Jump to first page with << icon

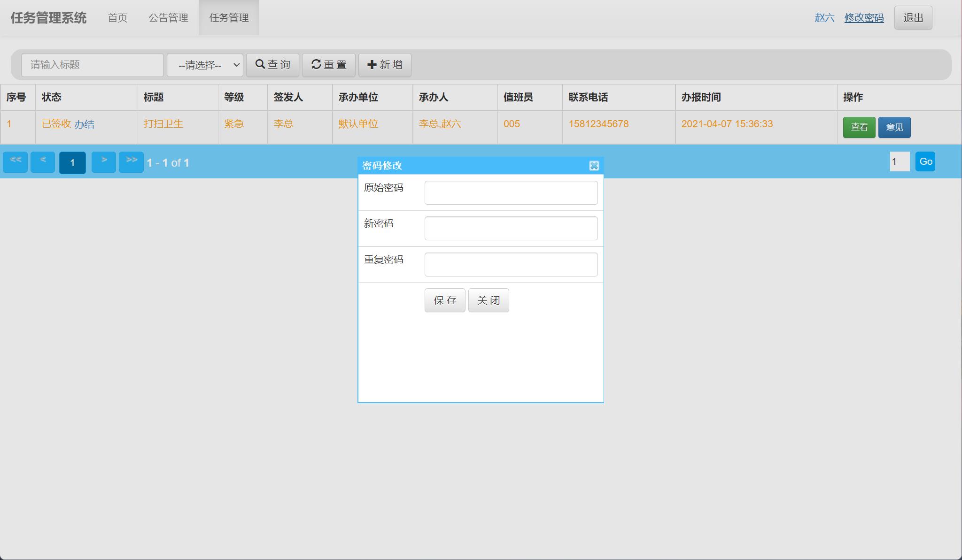[16, 161]
